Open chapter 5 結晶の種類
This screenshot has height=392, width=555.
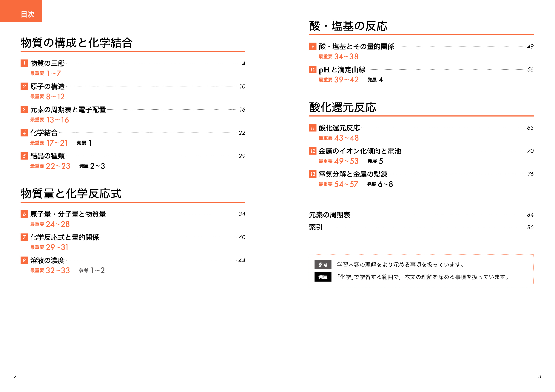tap(47, 156)
